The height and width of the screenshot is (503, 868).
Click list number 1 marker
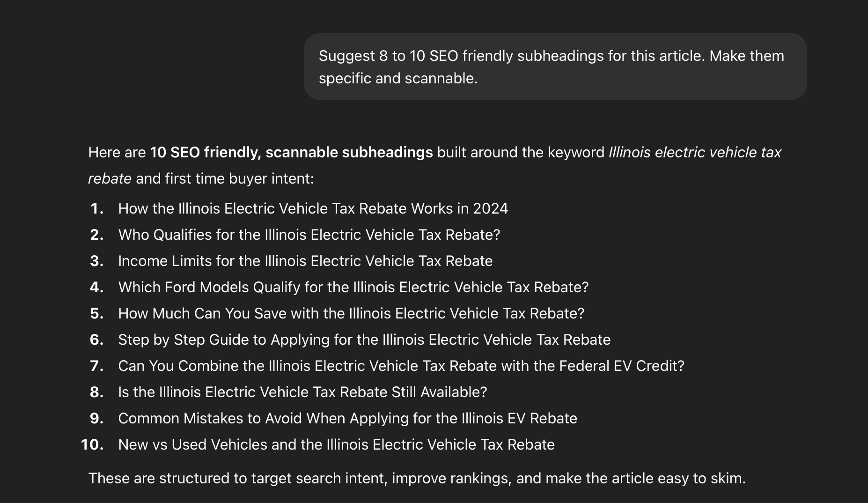coord(97,208)
